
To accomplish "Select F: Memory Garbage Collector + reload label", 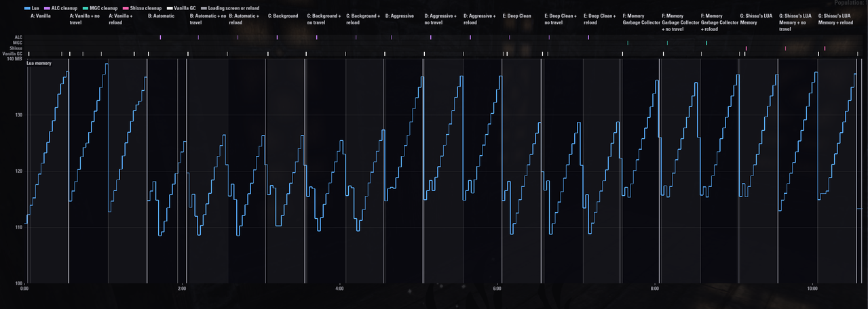I will coord(719,22).
